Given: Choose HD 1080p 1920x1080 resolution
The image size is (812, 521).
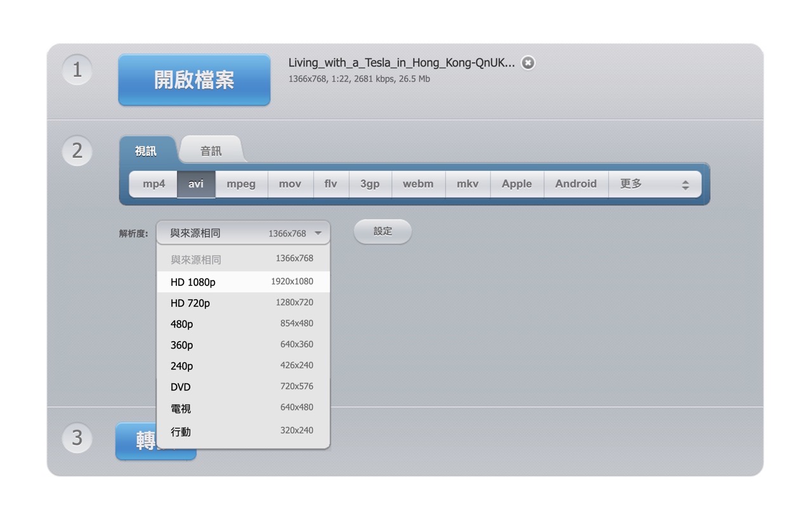Looking at the screenshot, I should 244,282.
